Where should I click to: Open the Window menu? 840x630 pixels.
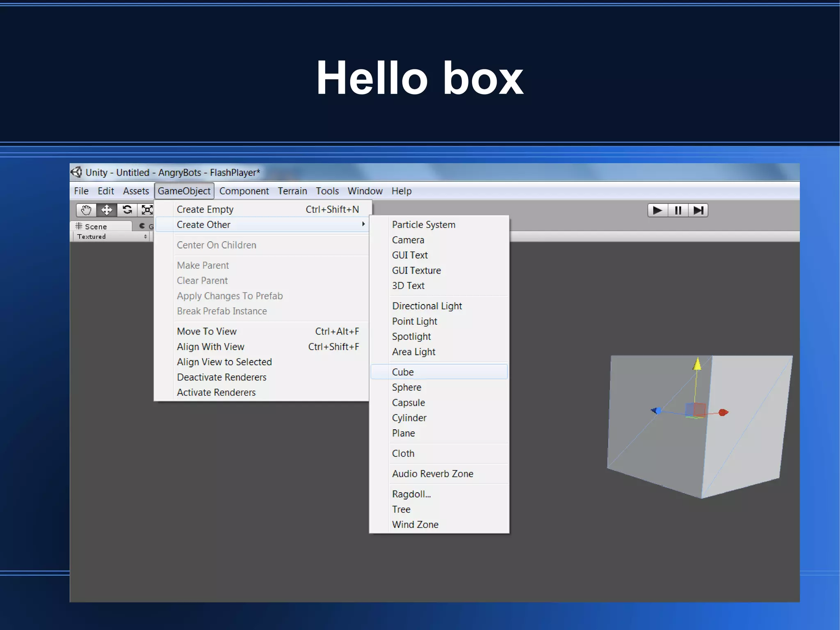(365, 191)
